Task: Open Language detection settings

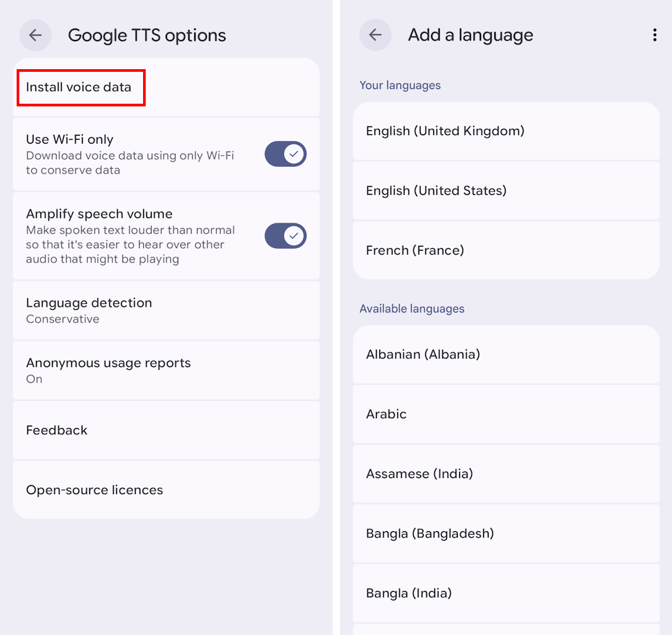Action: click(166, 310)
